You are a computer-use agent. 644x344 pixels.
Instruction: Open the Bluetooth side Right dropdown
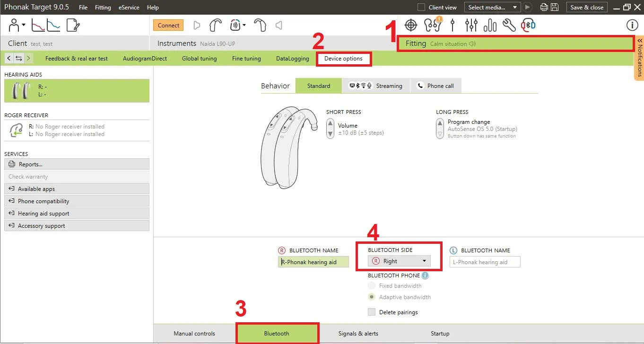pyautogui.click(x=399, y=261)
